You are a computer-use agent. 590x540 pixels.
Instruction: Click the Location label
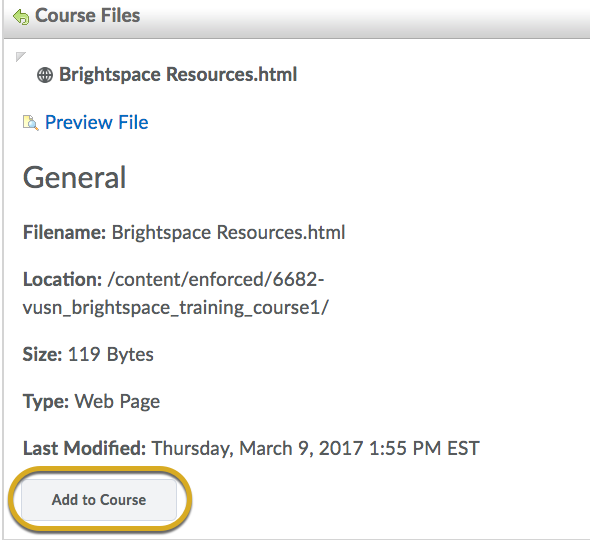[62, 279]
